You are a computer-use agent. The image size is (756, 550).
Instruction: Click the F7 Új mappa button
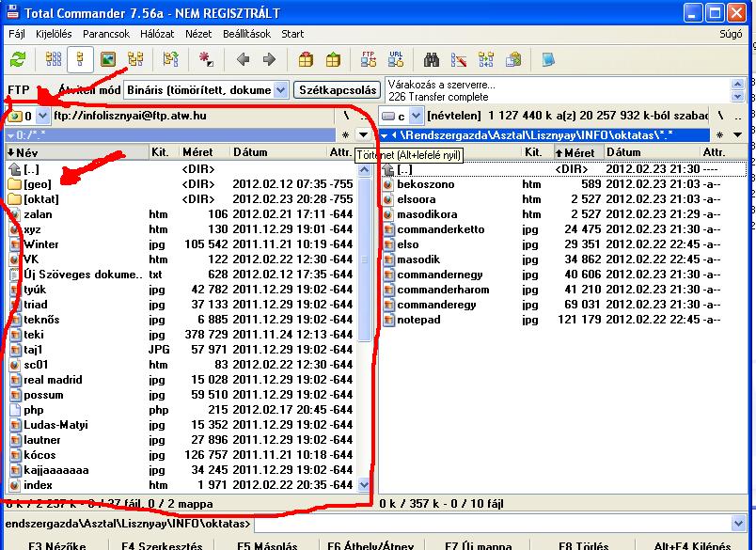(478, 545)
